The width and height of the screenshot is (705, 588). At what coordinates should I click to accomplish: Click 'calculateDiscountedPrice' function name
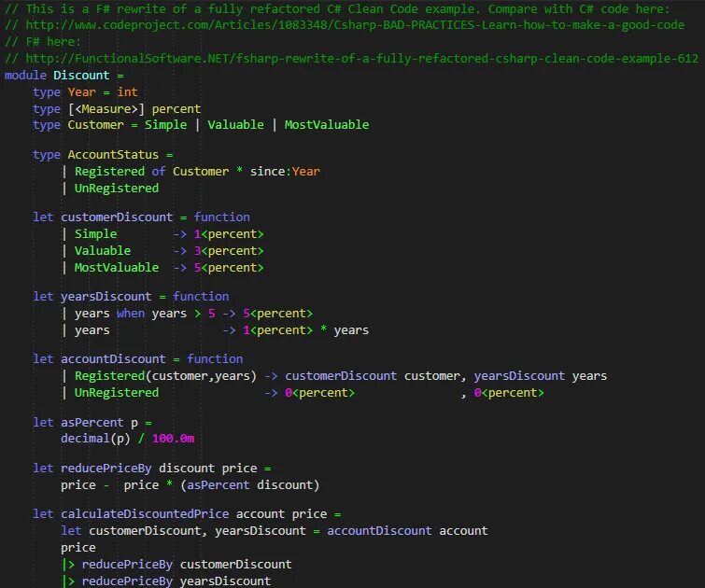point(145,514)
